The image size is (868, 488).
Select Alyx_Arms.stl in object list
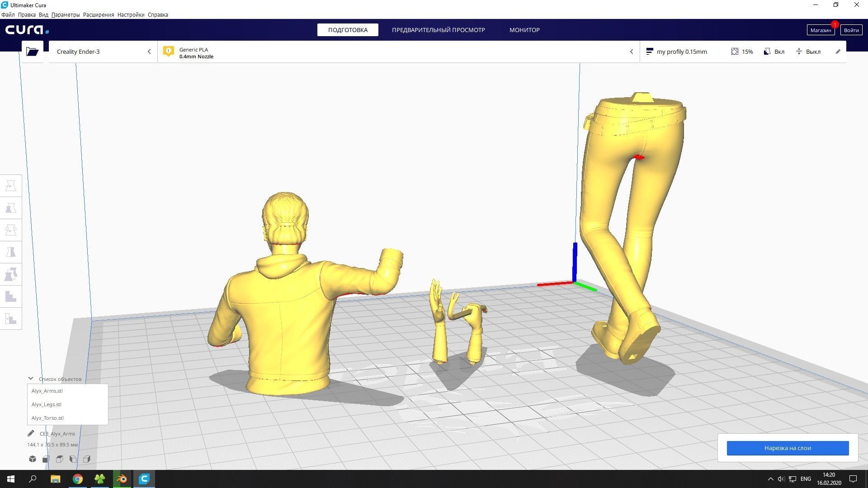tap(67, 391)
